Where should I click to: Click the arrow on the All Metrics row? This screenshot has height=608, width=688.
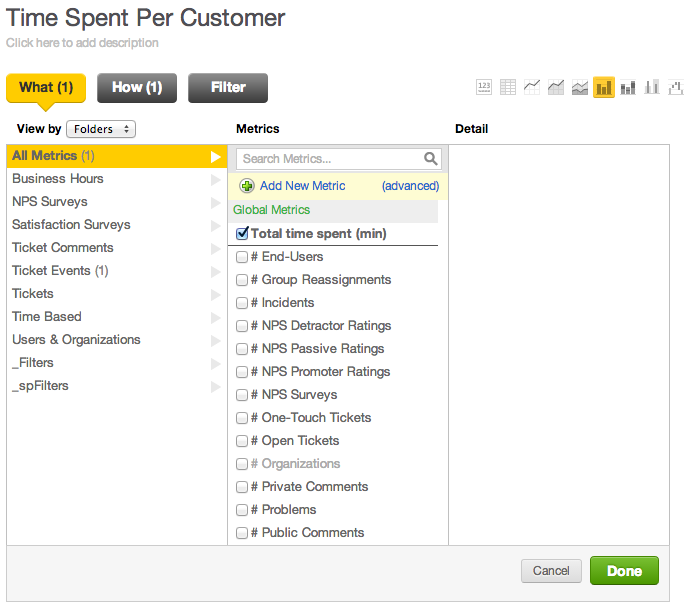pos(215,157)
